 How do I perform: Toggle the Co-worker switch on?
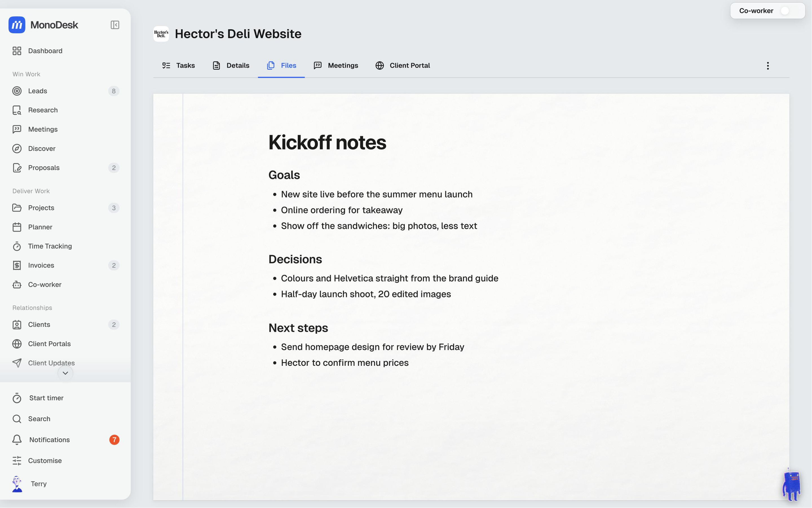(x=789, y=11)
